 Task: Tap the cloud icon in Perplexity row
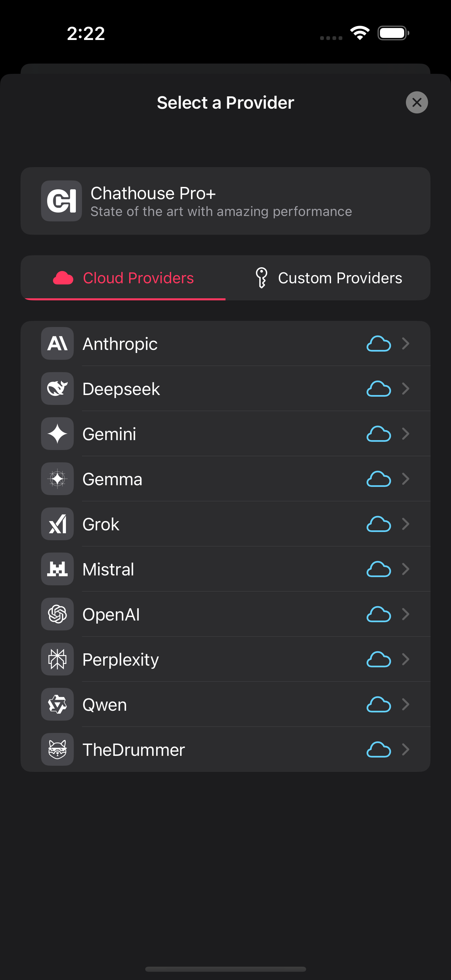click(378, 659)
